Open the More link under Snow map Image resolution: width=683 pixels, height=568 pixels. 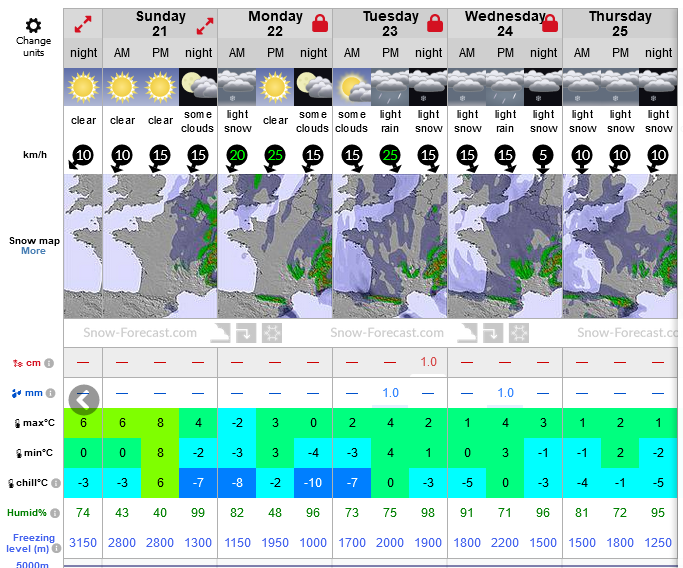tap(33, 251)
